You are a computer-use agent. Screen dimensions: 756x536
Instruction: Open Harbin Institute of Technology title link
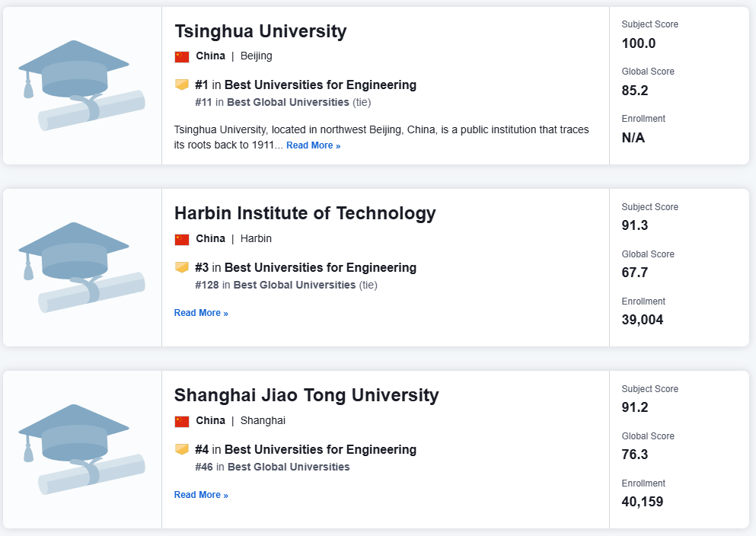(x=305, y=213)
